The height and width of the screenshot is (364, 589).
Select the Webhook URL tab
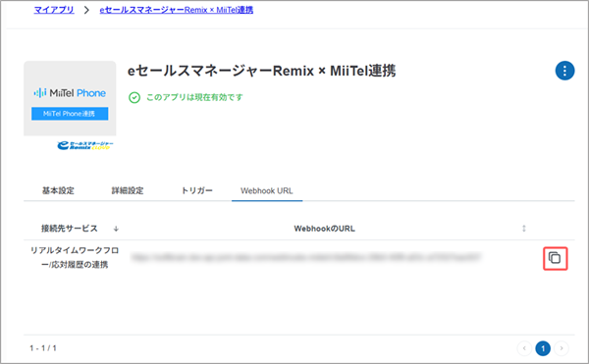267,190
